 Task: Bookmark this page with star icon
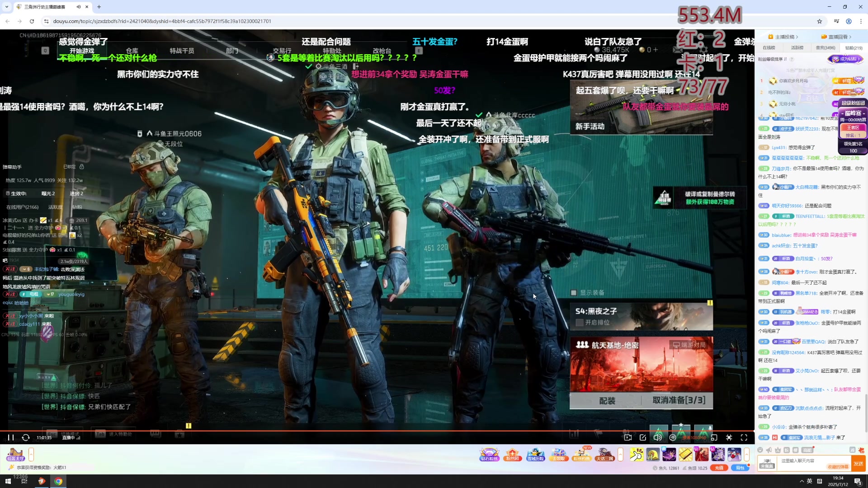point(820,21)
